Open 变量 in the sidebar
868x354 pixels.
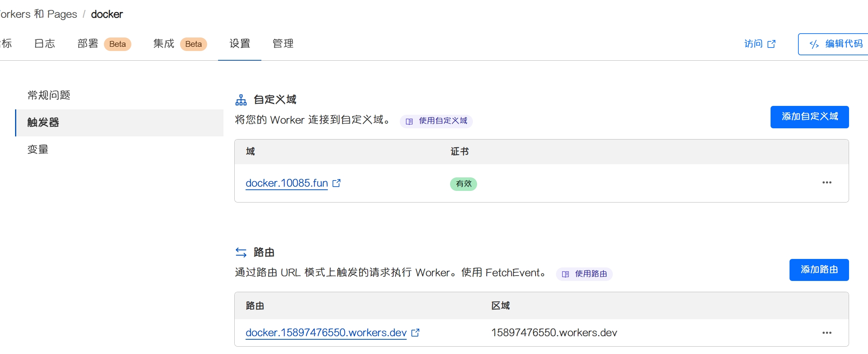38,150
